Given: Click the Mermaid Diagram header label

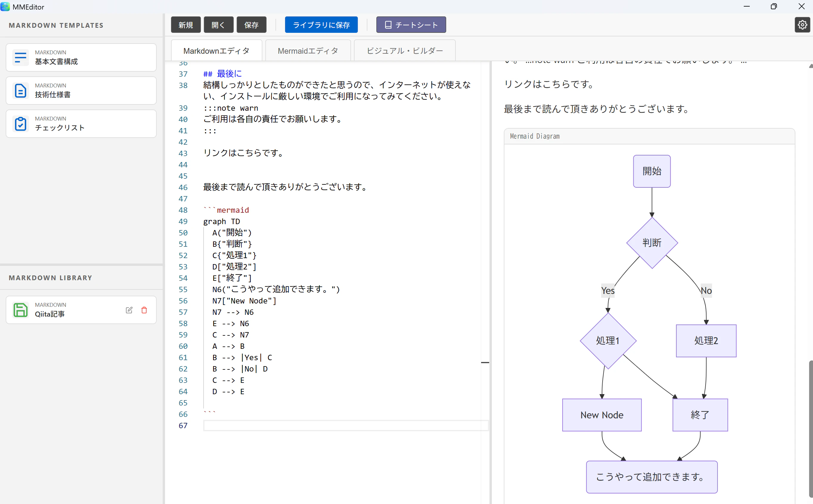Looking at the screenshot, I should (535, 136).
